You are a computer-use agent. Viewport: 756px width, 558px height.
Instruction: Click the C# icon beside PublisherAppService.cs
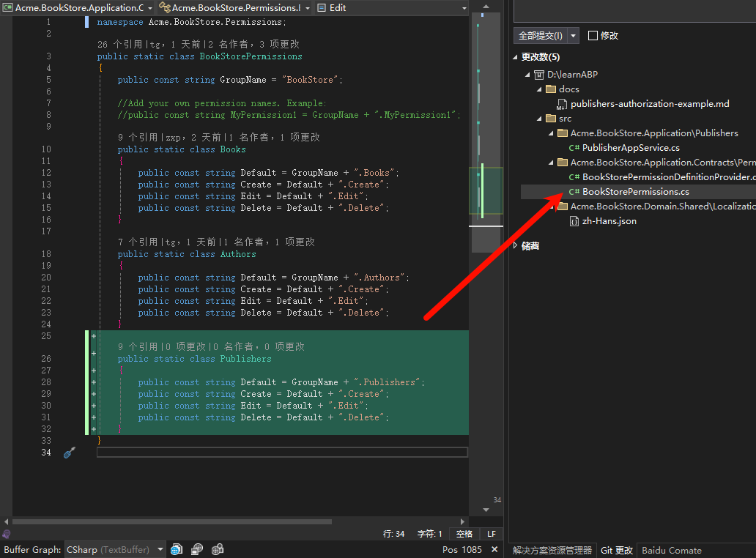coord(574,148)
